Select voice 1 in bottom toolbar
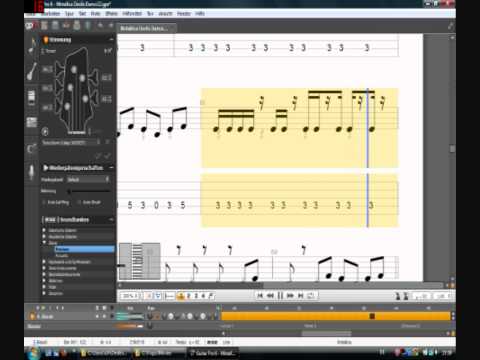This screenshot has width=480, height=360. (x=181, y=296)
